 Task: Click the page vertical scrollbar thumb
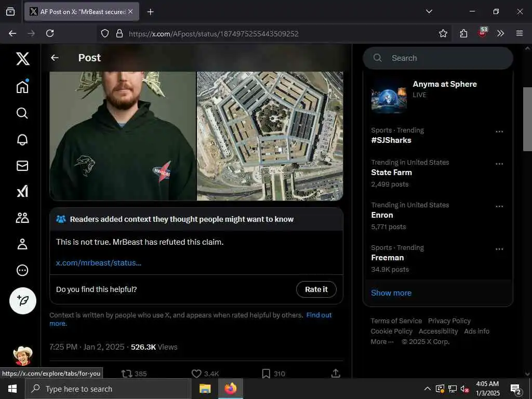click(527, 119)
